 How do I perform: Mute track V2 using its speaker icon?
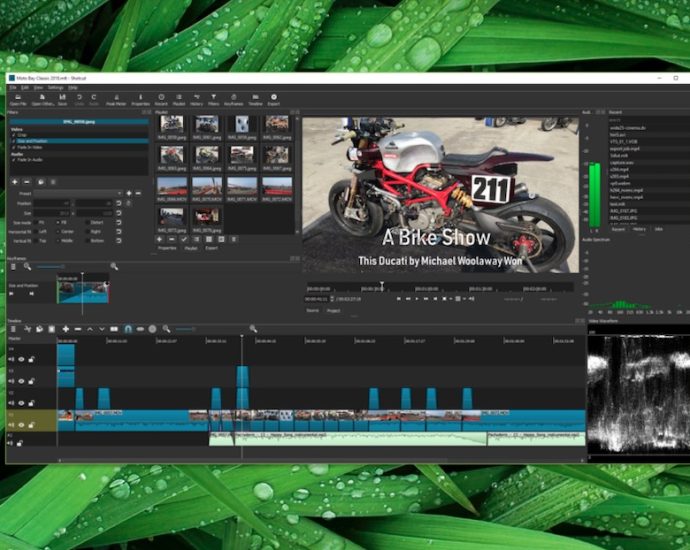tap(11, 403)
